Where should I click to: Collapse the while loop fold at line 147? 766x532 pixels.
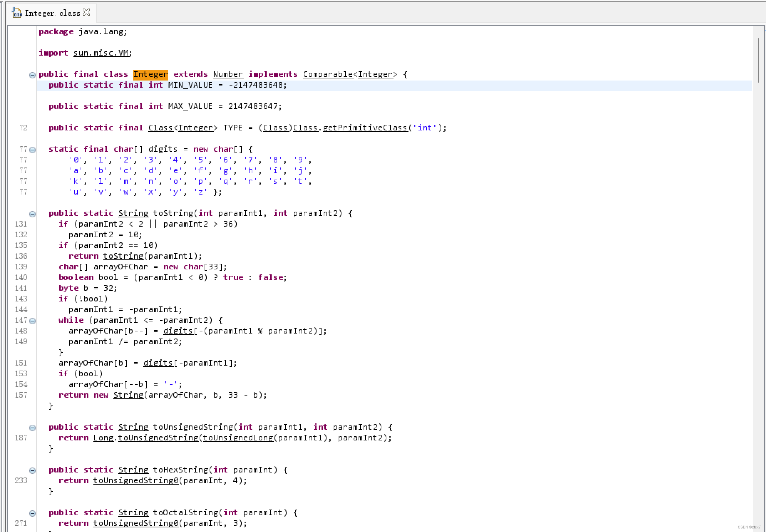coord(32,321)
